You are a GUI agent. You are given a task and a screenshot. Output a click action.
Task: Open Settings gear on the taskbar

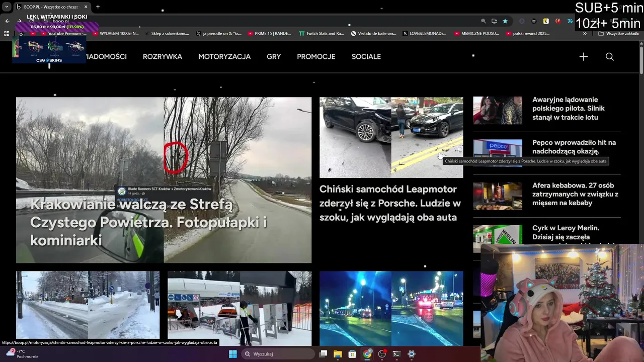coord(411,354)
